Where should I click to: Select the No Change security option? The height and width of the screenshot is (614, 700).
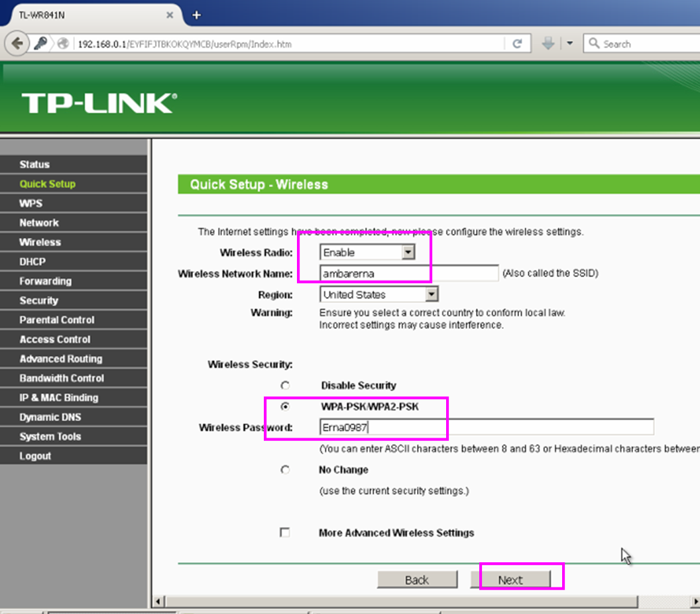pos(285,469)
